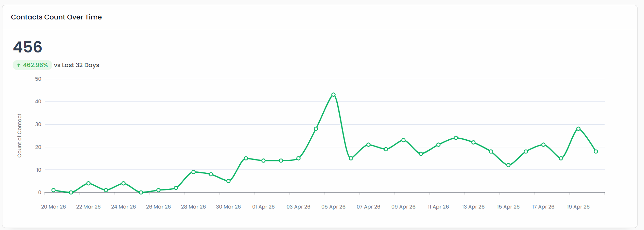
Task: Select the data point above 07 Apr
Action: [368, 145]
